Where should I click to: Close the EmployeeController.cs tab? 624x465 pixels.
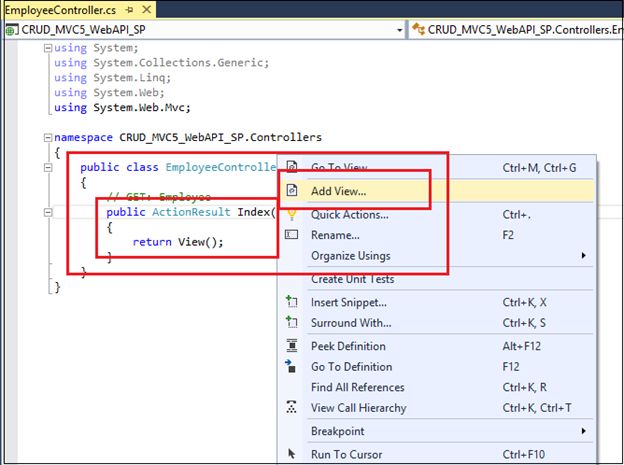(x=147, y=10)
